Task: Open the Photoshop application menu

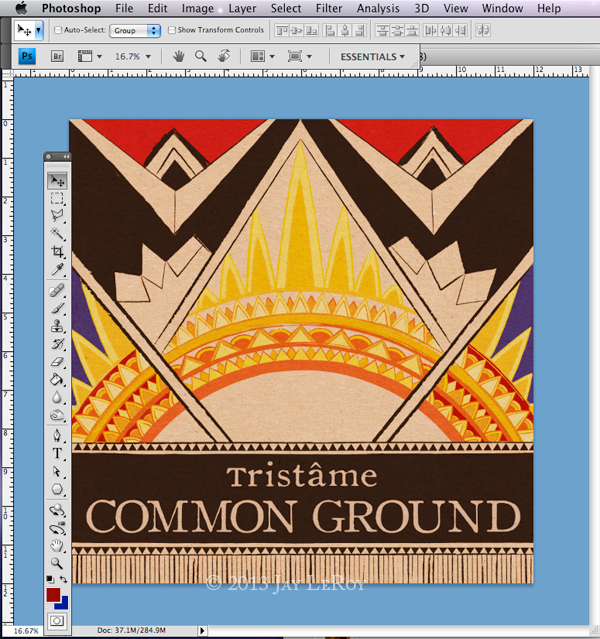Action: 71,8
